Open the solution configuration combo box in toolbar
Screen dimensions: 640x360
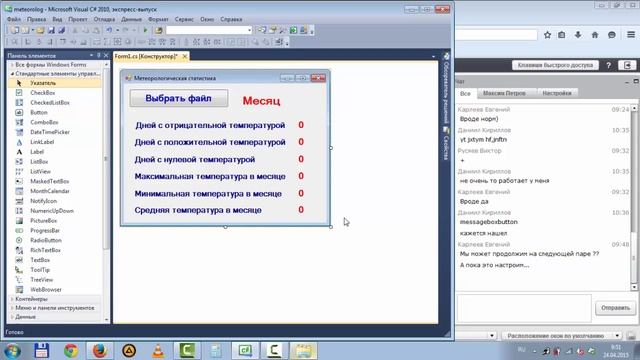[209, 30]
